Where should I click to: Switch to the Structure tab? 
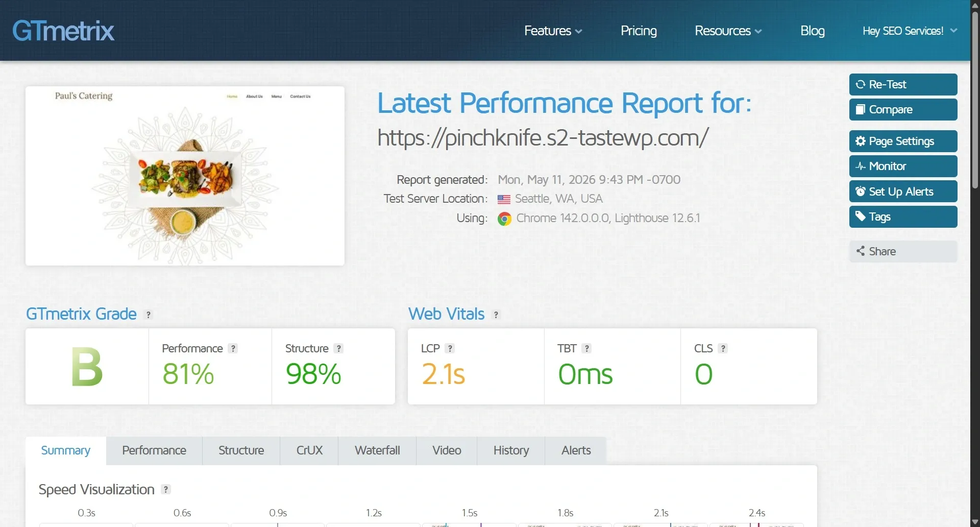coord(241,450)
